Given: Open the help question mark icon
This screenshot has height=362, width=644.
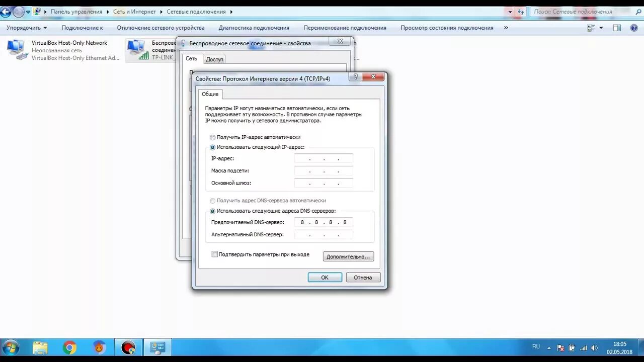Looking at the screenshot, I should 633,28.
